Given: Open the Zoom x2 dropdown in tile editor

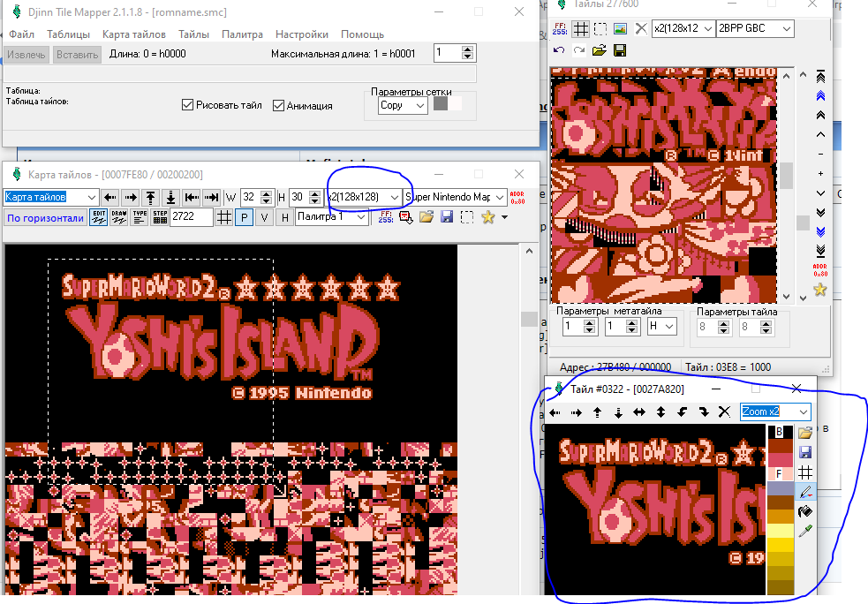Looking at the screenshot, I should click(x=775, y=411).
